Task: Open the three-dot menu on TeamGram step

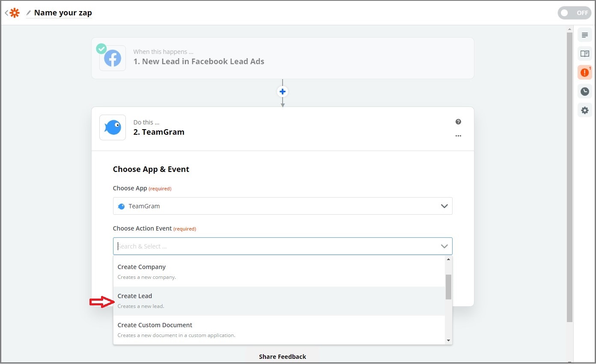Action: pyautogui.click(x=458, y=136)
